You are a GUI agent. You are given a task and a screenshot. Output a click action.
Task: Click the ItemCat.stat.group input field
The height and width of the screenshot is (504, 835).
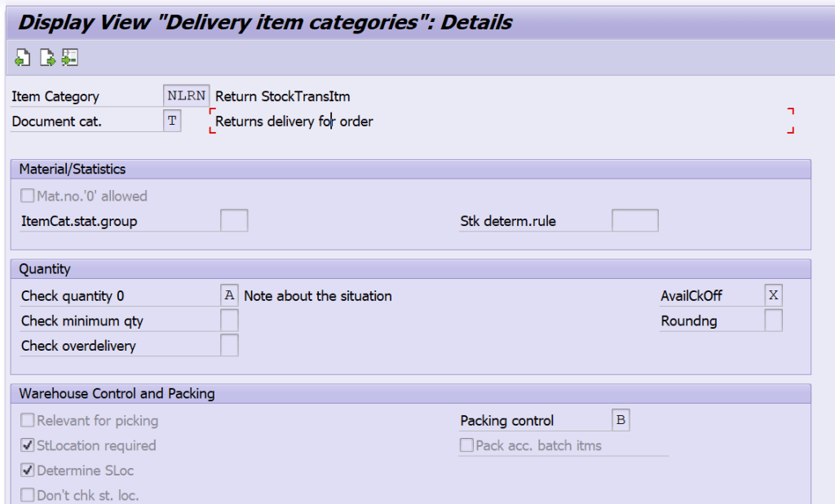[234, 220]
